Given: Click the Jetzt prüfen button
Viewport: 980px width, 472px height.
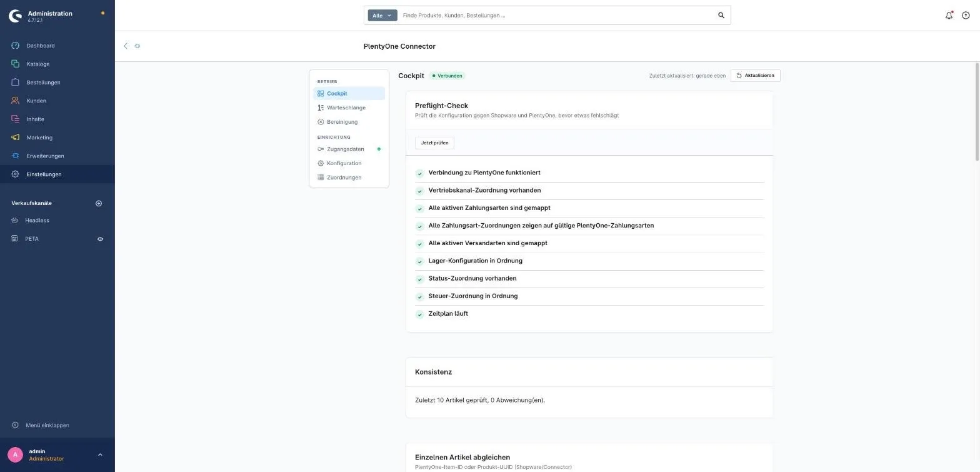Looking at the screenshot, I should (434, 143).
